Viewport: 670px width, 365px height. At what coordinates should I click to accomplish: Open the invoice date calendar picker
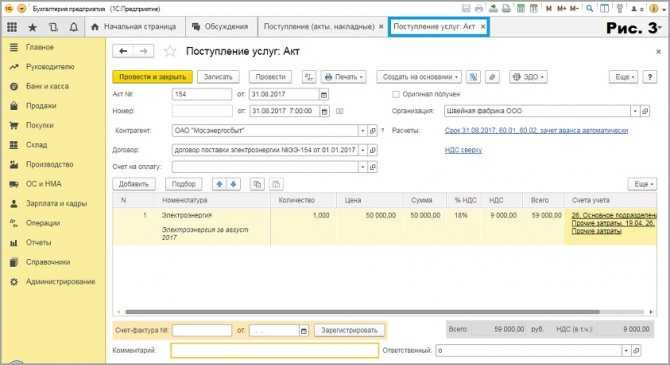click(304, 330)
